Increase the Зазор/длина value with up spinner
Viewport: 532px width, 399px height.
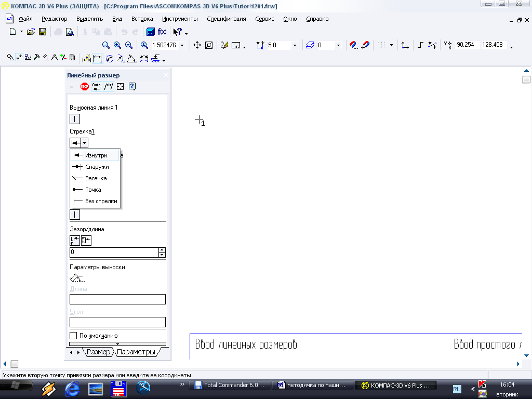click(162, 250)
